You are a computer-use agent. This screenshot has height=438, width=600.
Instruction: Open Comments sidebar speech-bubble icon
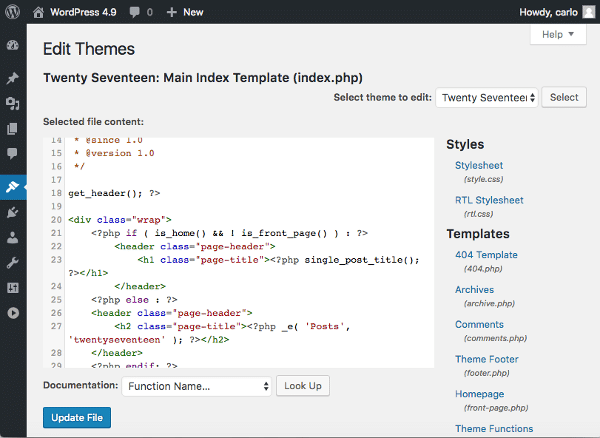coord(13,153)
